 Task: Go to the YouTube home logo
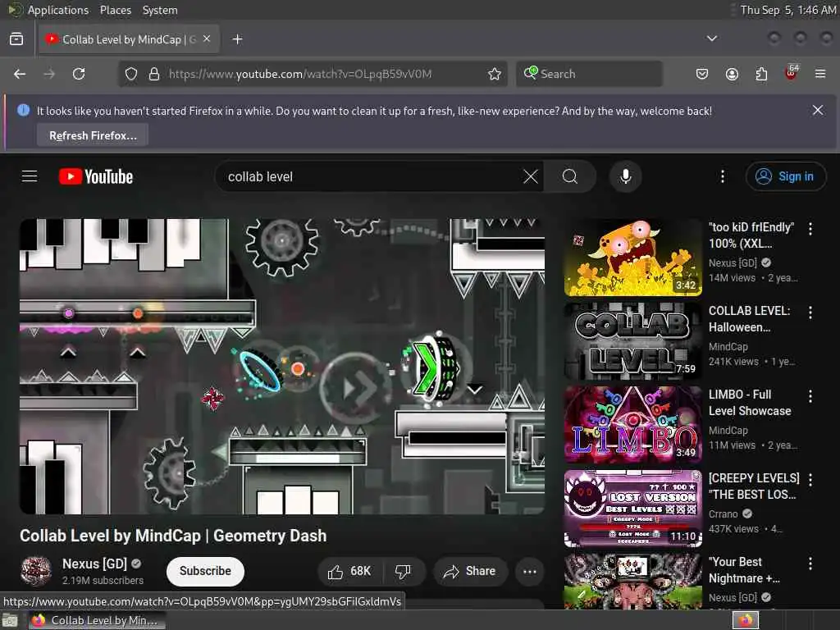click(x=96, y=176)
